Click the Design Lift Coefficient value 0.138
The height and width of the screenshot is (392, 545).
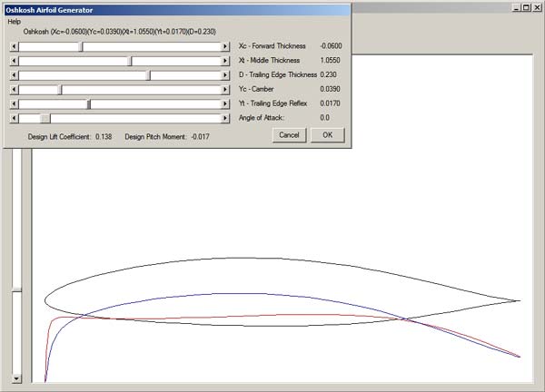104,137
